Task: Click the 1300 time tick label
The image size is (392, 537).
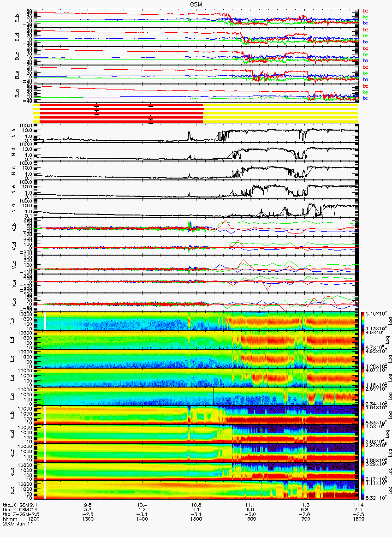Action: pos(88,519)
